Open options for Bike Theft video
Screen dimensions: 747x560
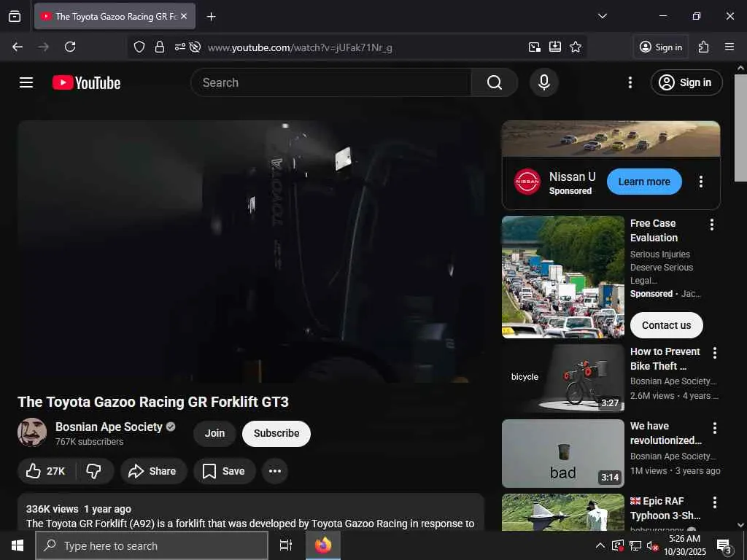point(714,353)
